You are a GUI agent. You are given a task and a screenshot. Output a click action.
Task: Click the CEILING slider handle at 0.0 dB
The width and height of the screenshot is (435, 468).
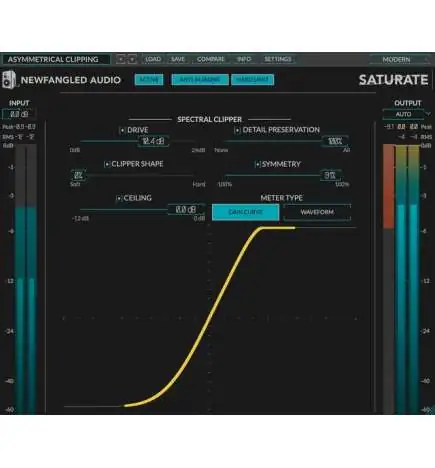(186, 210)
